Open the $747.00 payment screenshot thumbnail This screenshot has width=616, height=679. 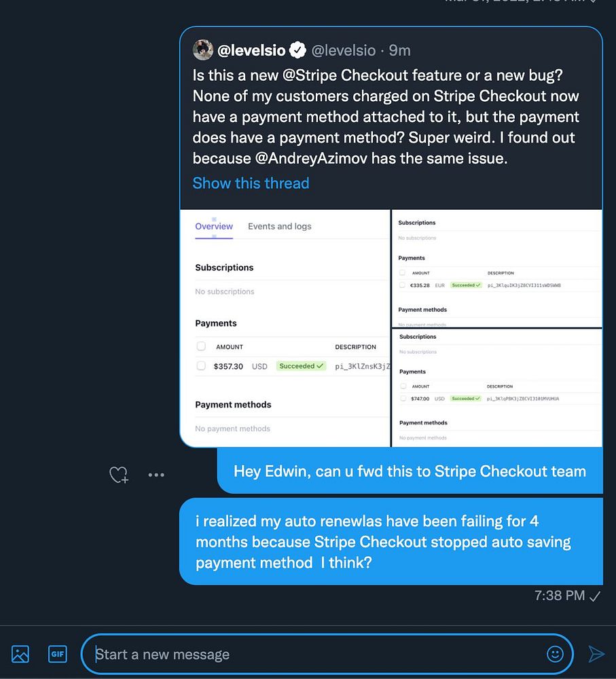click(497, 388)
